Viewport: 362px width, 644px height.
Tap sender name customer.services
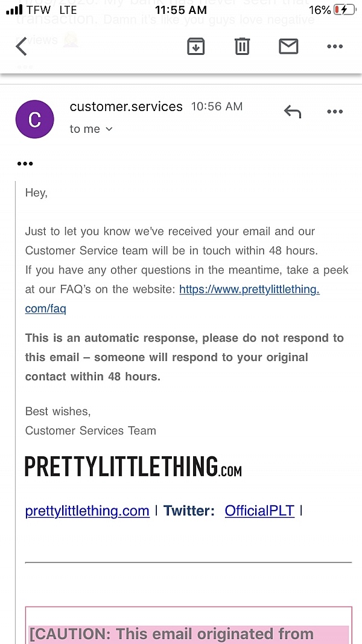tap(126, 107)
